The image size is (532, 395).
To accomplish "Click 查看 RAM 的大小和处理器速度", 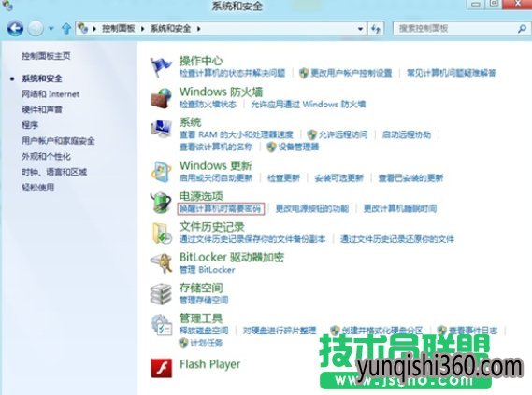I will (237, 134).
